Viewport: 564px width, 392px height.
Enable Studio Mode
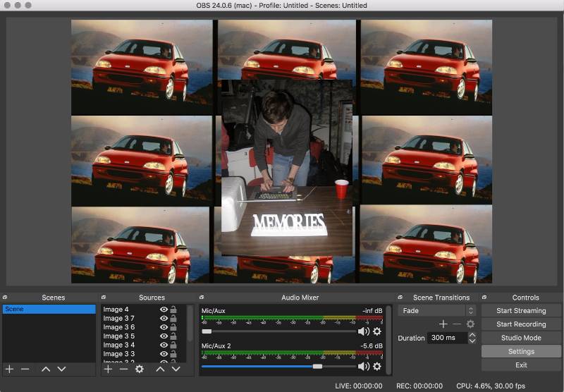[521, 338]
